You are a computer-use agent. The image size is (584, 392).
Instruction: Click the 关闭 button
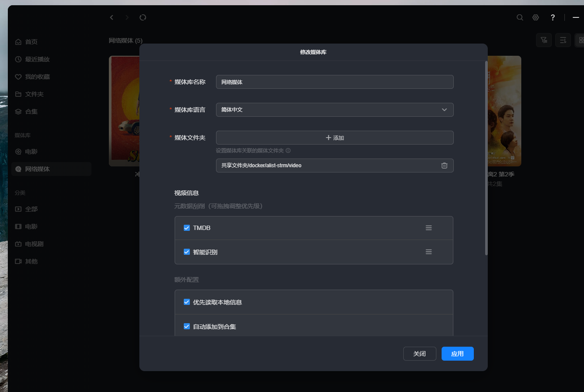[x=420, y=354]
